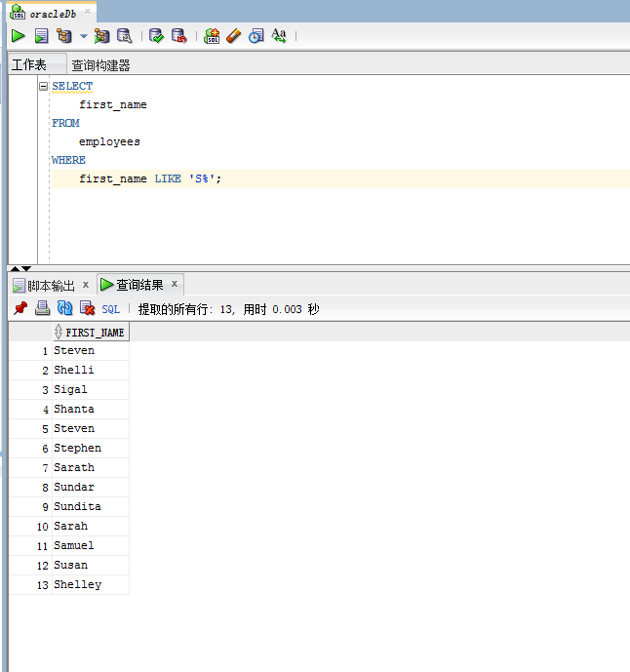Select the Sarath cell in row 7
Screen dimensions: 630x672
(x=91, y=467)
